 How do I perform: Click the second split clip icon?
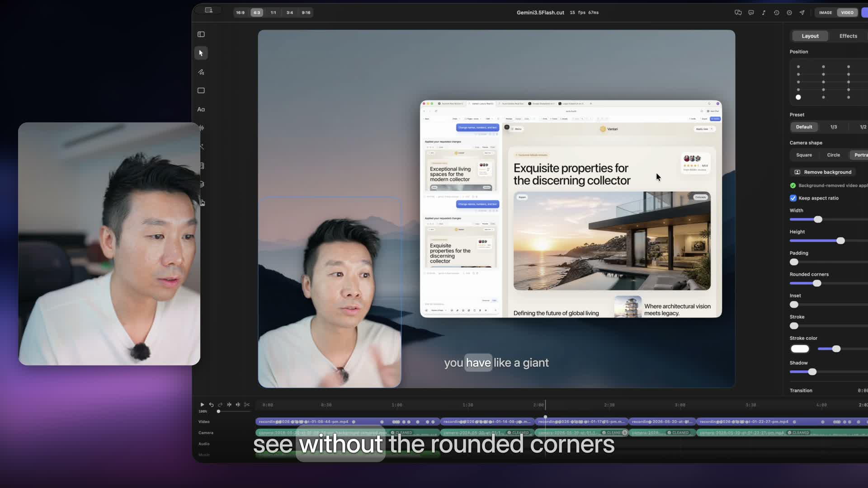click(238, 404)
